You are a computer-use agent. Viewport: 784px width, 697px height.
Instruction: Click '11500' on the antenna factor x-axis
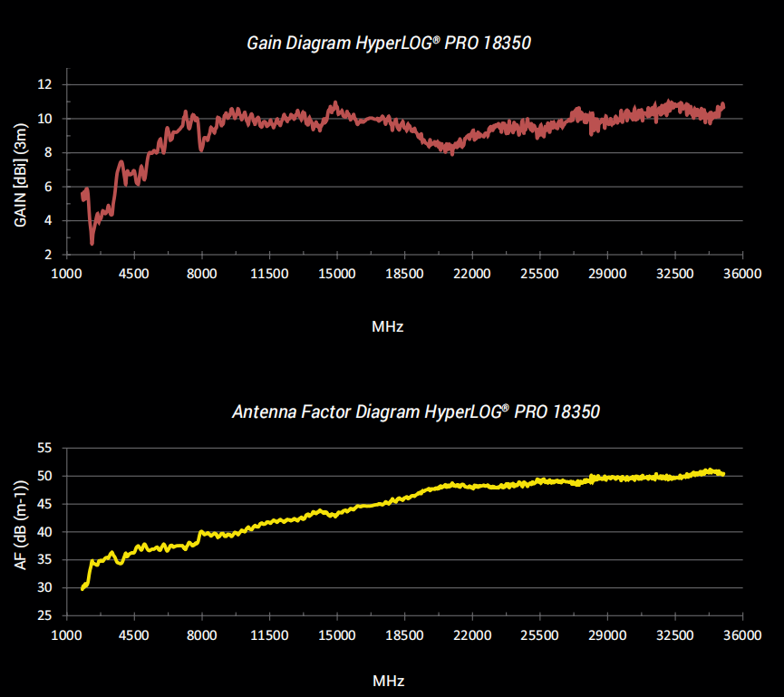click(269, 635)
